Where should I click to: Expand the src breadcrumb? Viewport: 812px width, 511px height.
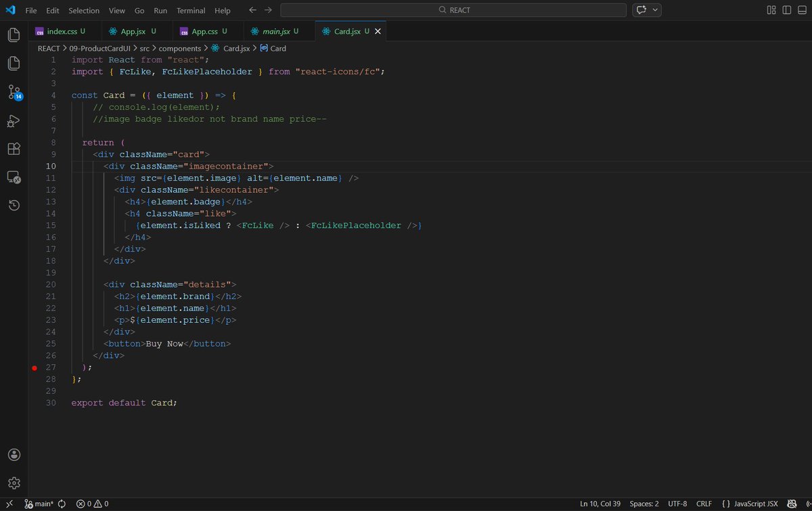coord(144,49)
